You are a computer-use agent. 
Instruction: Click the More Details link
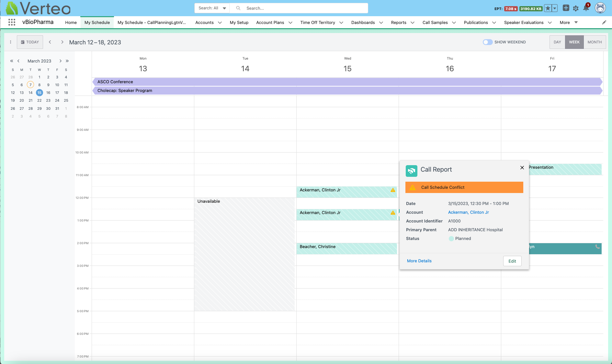419,261
